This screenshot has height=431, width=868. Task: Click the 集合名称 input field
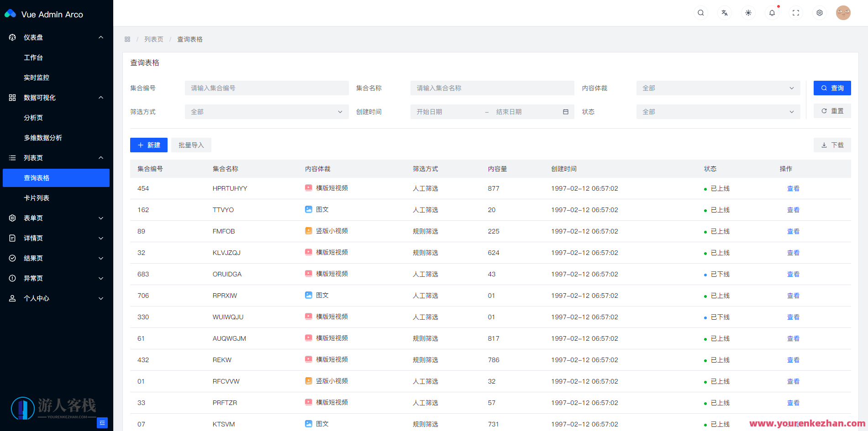coord(492,88)
